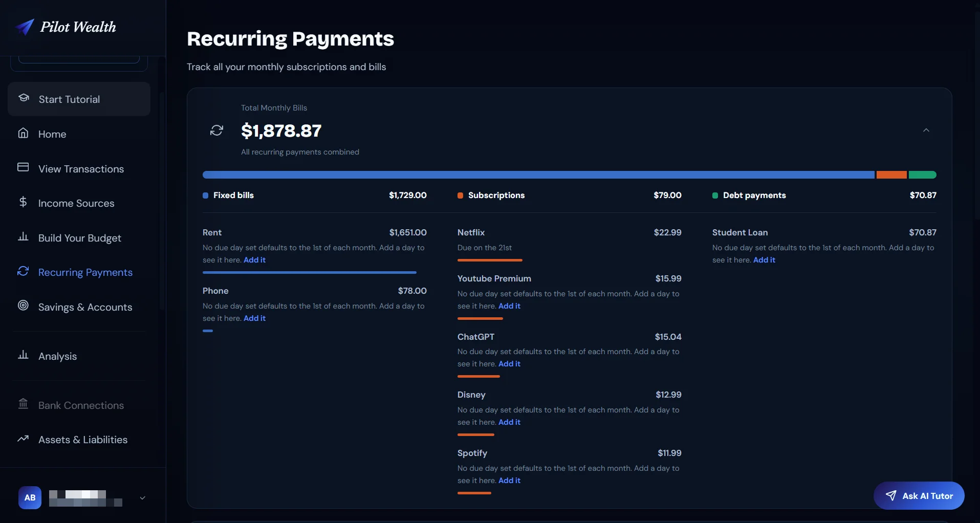The image size is (980, 523).
Task: Click the Subscriptions category heading
Action: tap(496, 195)
